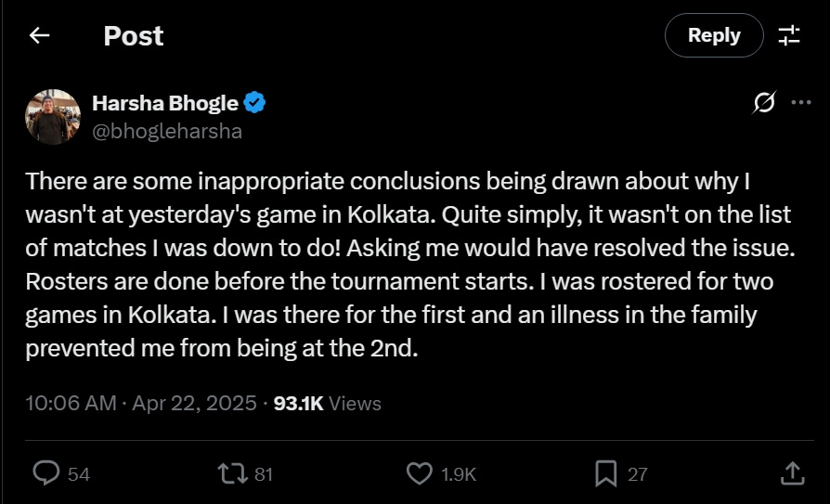This screenshot has width=830, height=504.
Task: Open the three-dot more menu
Action: [x=800, y=103]
